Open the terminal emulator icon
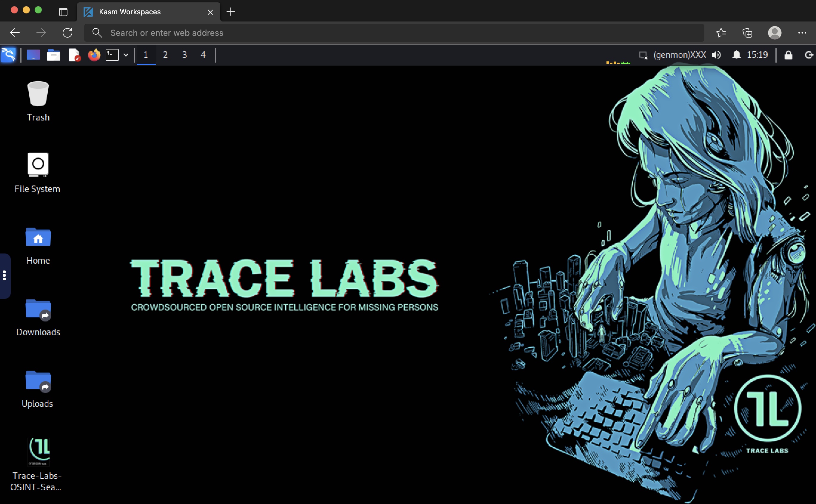The height and width of the screenshot is (504, 816). coord(112,55)
